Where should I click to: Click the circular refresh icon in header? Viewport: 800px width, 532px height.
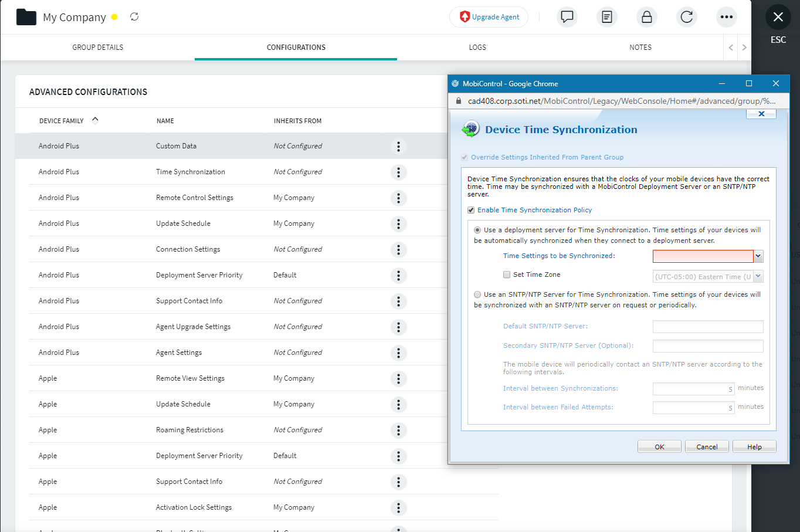686,17
